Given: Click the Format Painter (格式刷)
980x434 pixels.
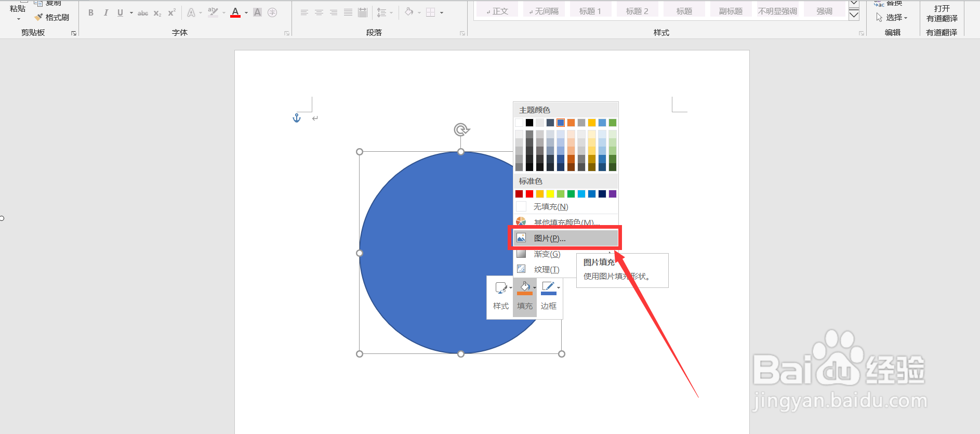Looking at the screenshot, I should tap(52, 17).
